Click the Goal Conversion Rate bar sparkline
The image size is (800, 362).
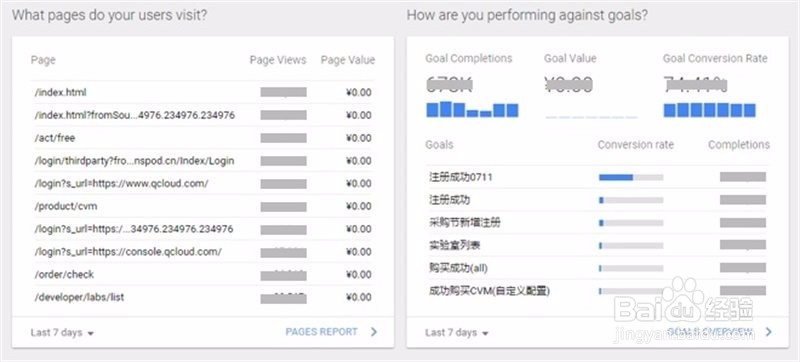pos(709,110)
